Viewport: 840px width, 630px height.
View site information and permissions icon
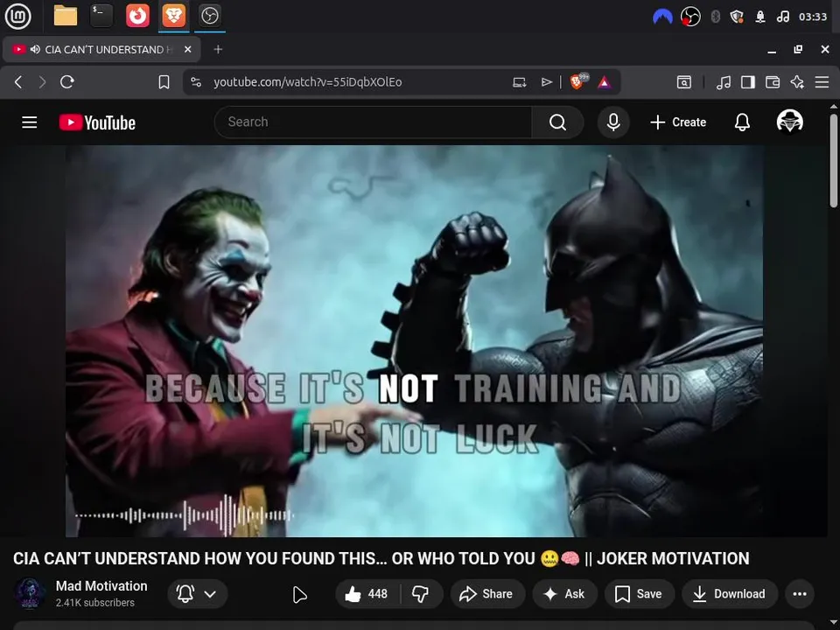(x=196, y=82)
